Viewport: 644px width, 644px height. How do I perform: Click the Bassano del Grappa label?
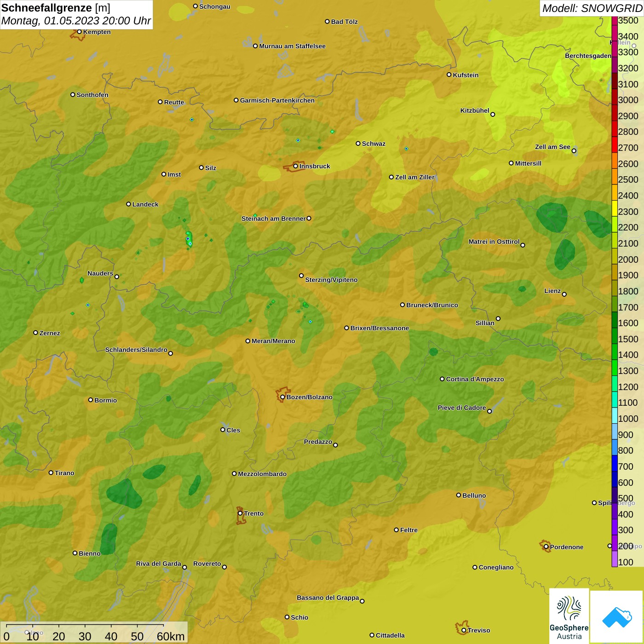(328, 598)
